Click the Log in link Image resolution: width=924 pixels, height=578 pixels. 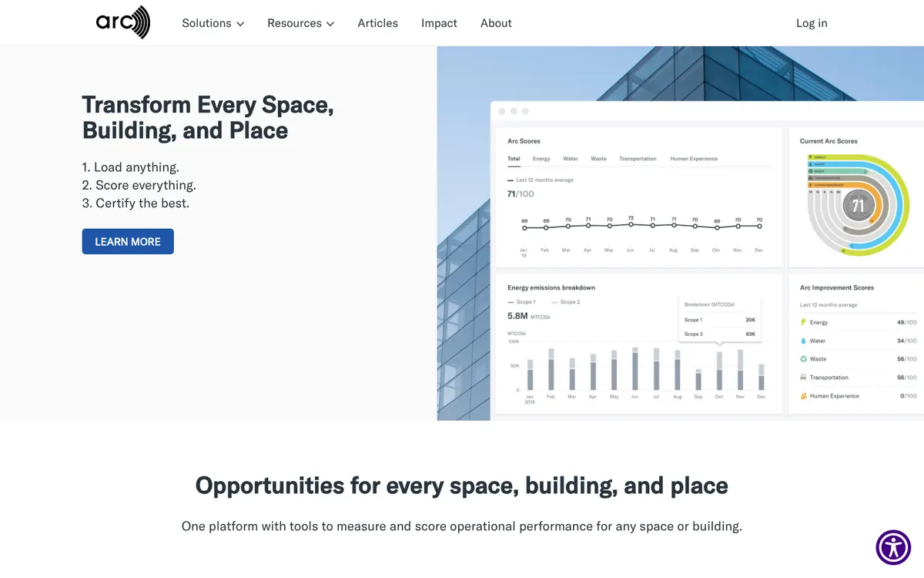pos(812,23)
